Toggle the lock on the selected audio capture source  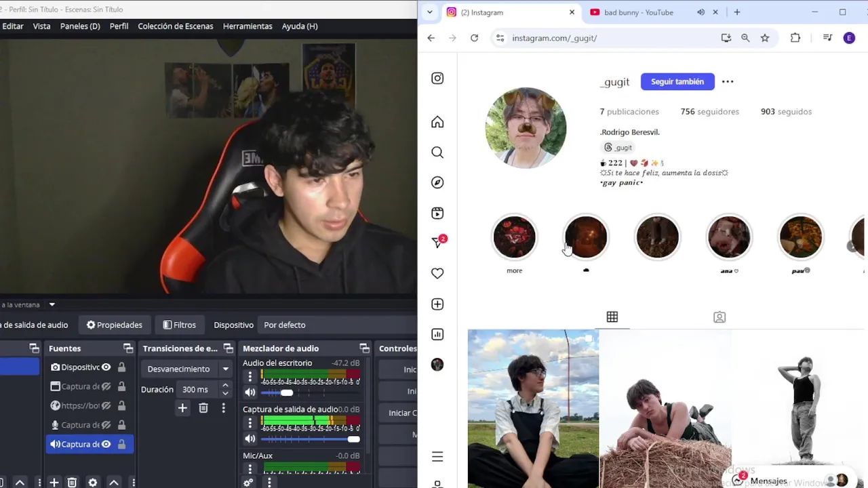(122, 445)
